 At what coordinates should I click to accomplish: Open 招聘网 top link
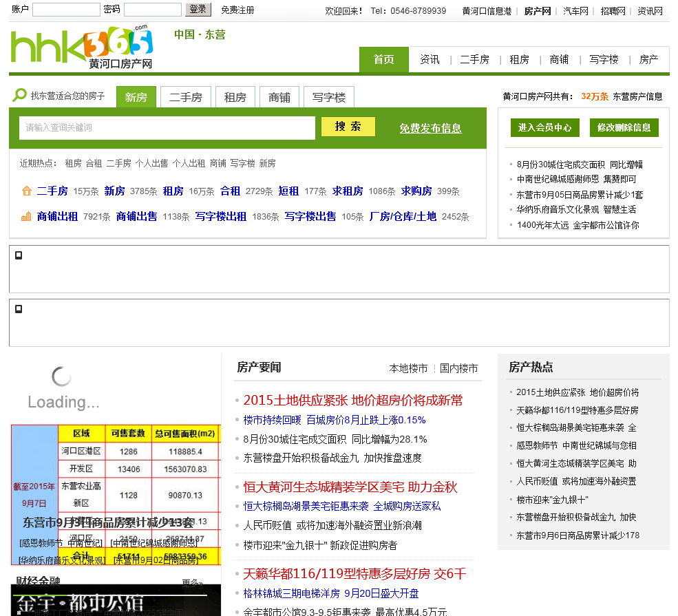click(613, 11)
